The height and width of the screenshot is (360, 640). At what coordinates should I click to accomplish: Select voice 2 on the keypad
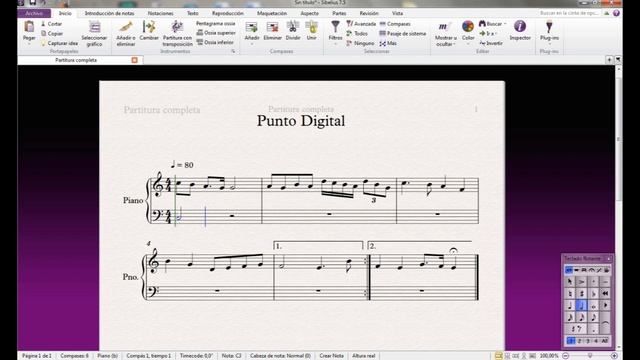579,341
